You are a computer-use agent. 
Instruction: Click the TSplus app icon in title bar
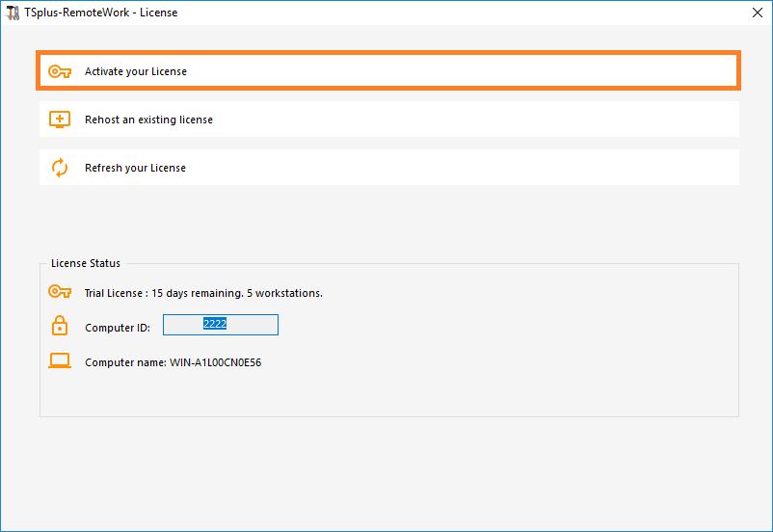pyautogui.click(x=13, y=13)
